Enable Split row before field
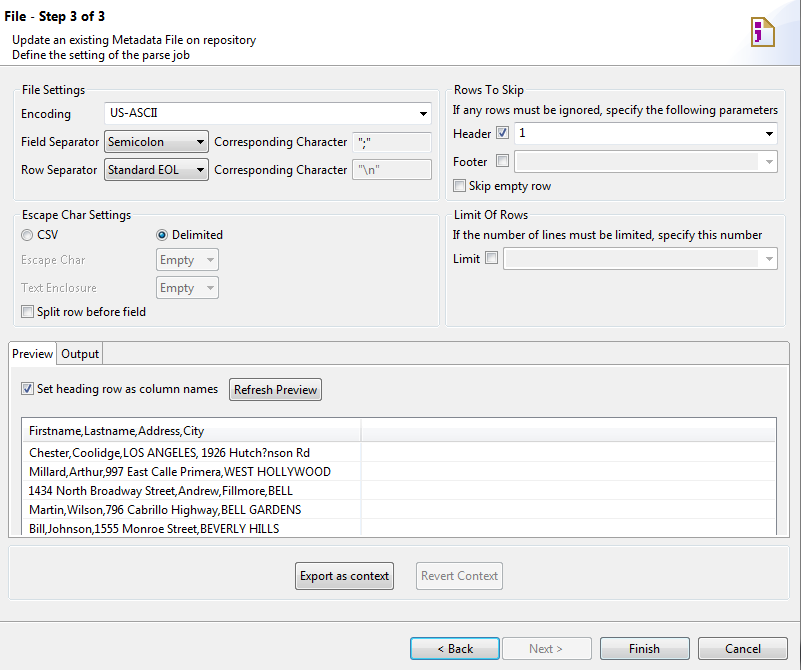Screen dimensions: 801x670 click(x=27, y=311)
